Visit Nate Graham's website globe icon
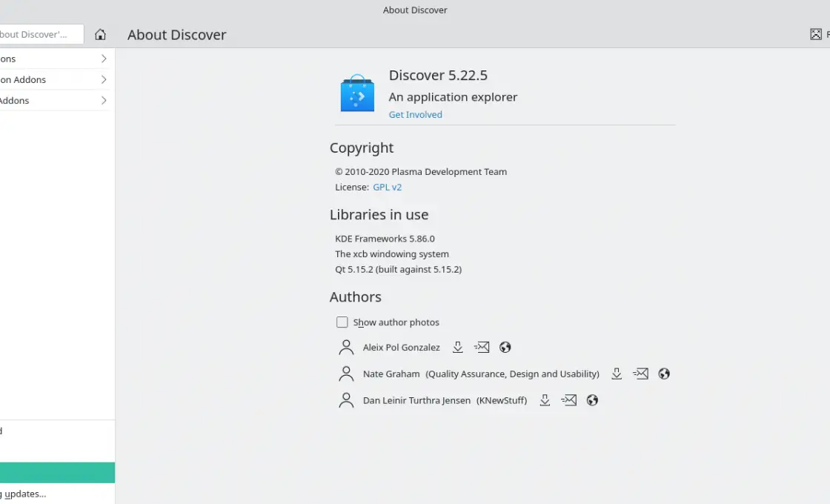 click(x=664, y=374)
